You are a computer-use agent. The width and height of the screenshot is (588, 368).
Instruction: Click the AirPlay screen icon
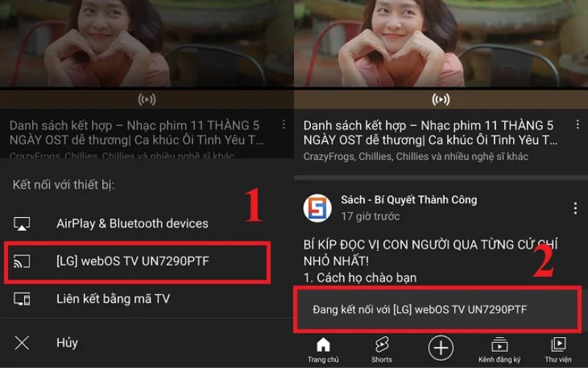[x=22, y=224]
